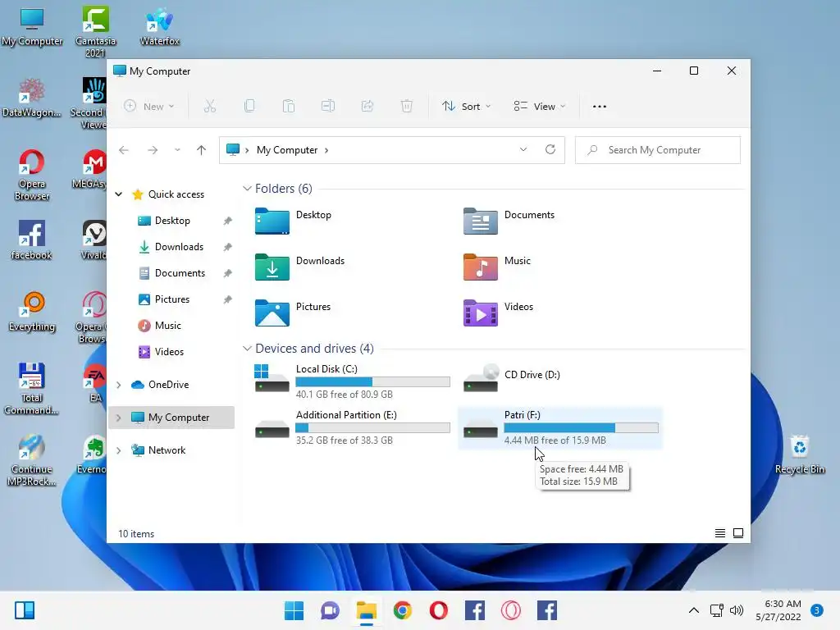840x630 pixels.
Task: Click the Delete trash icon in toolbar
Action: point(407,106)
